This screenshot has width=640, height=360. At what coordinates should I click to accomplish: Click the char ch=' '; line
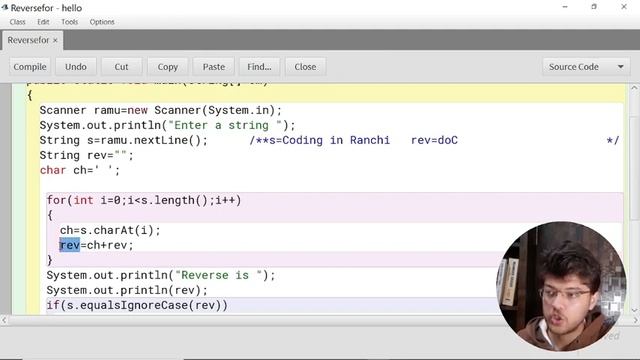(80, 170)
